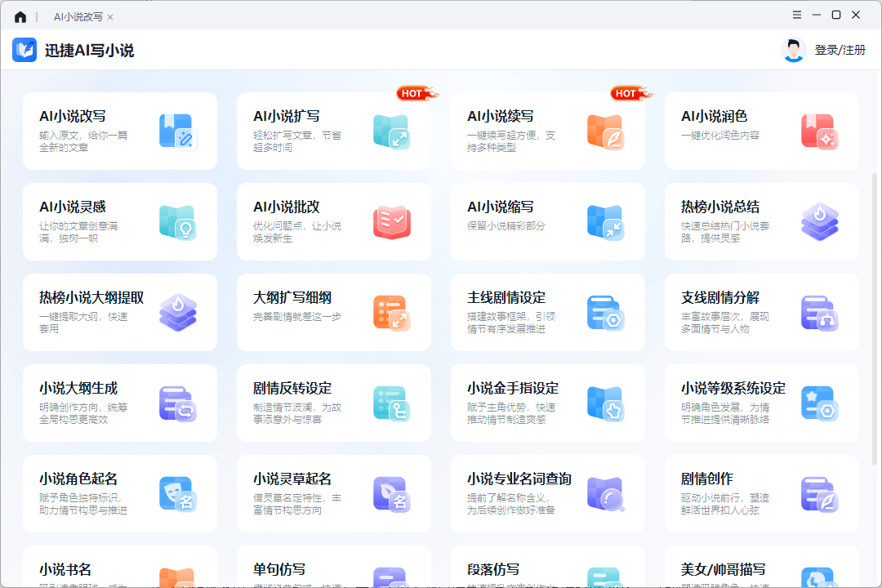Click the AI小说扩写 expand icon
The height and width of the screenshot is (588, 882).
click(x=391, y=131)
